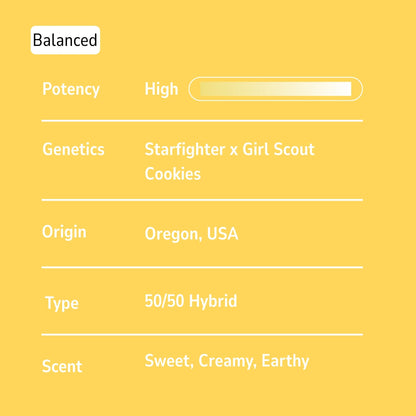Click the potency level gradient bar
Screen dimensions: 416x416
pyautogui.click(x=275, y=89)
